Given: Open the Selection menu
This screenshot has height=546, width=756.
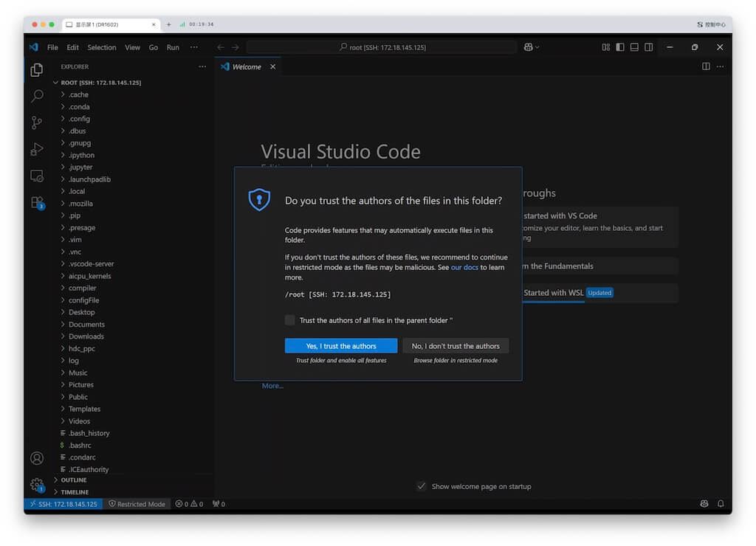Looking at the screenshot, I should point(102,47).
